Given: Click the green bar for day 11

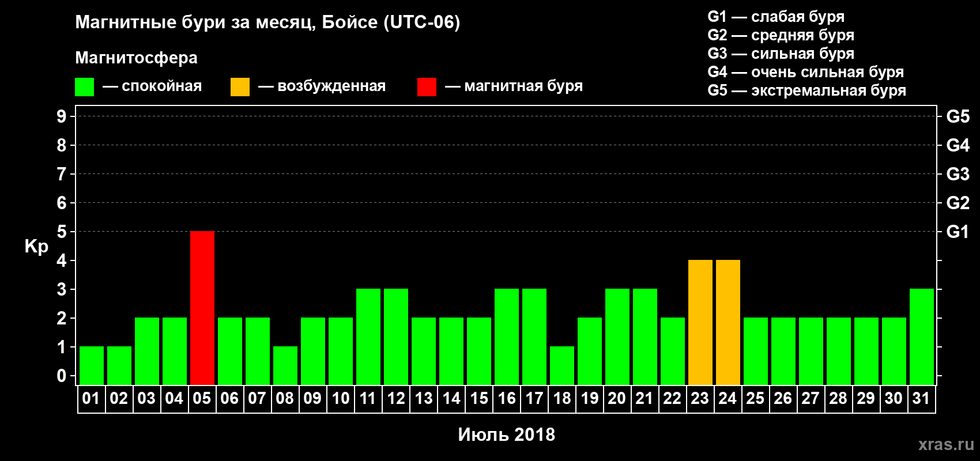Looking at the screenshot, I should pos(368,337).
